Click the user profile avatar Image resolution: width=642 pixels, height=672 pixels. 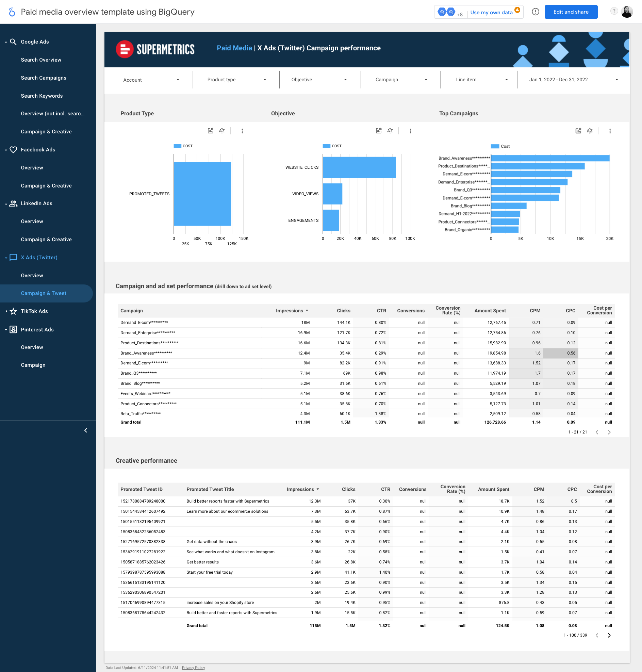click(627, 12)
